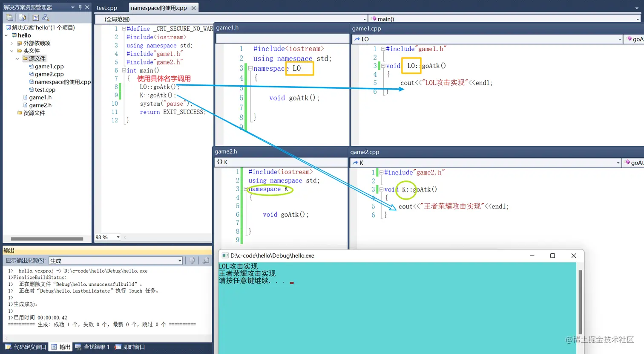This screenshot has height=354, width=644.
Task: Collapse the 源文件 folder
Action: [17, 58]
